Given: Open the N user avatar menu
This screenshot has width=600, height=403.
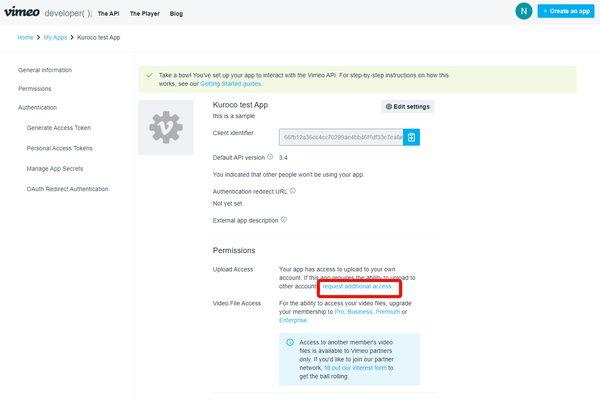Looking at the screenshot, I should point(523,11).
